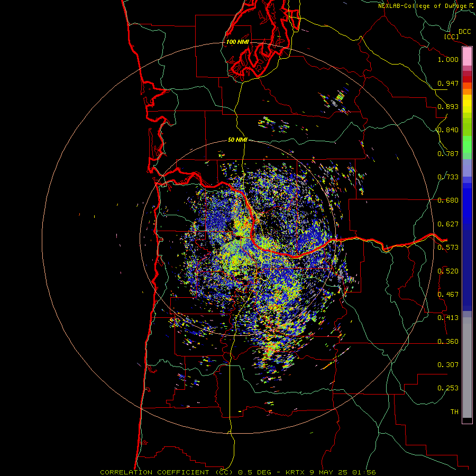Click the pink 1.000 color band
This screenshot has height=476, width=476.
pos(467,57)
